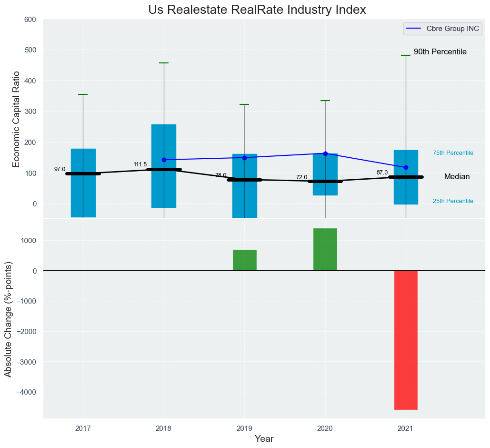Click the green 2019 absolute change bar
This screenshot has width=490, height=448.
pyautogui.click(x=244, y=260)
